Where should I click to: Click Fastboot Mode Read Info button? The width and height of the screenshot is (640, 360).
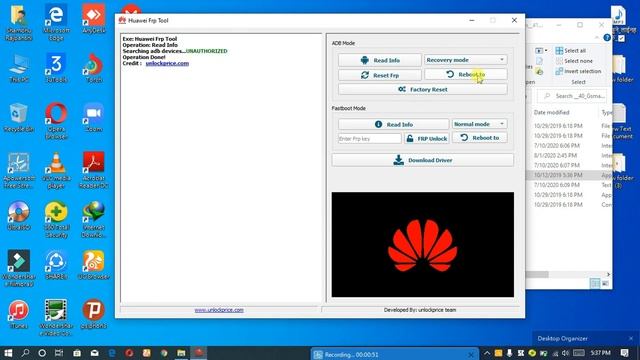point(393,124)
